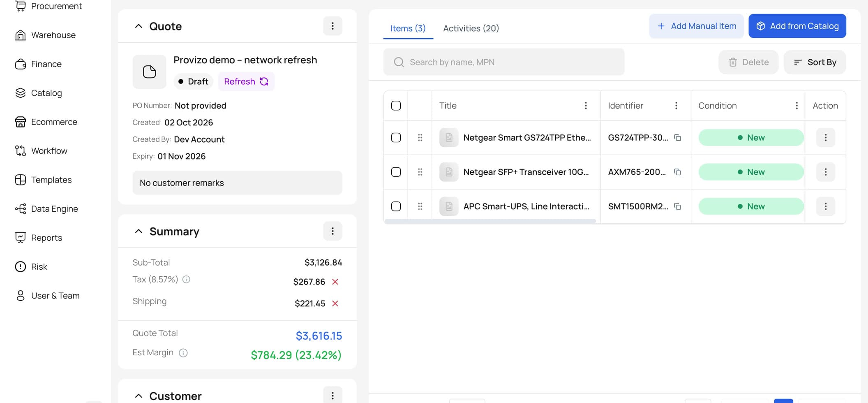This screenshot has height=403, width=868.
Task: Show info for Est Margin
Action: (x=183, y=353)
